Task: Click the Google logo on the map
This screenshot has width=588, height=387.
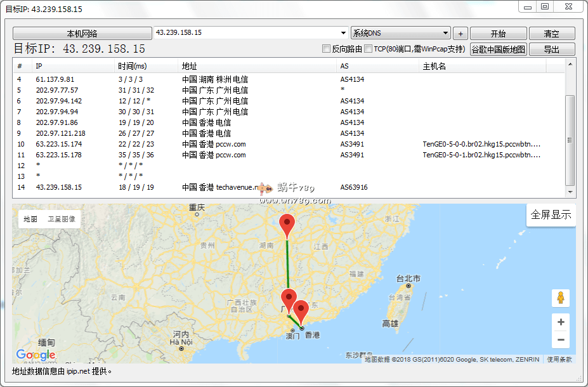Action: [35, 355]
